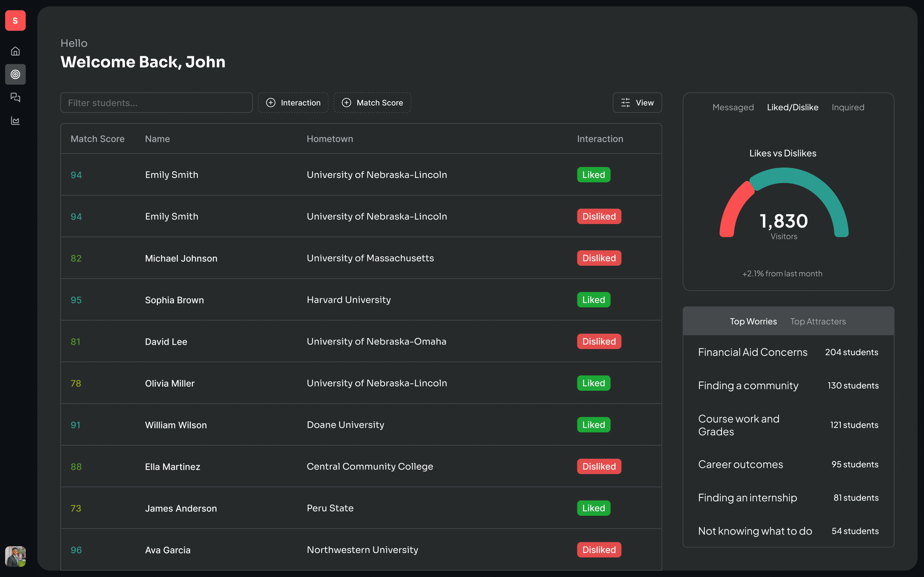Click the plus icon on the Match Score filter
This screenshot has width=924, height=577.
346,102
